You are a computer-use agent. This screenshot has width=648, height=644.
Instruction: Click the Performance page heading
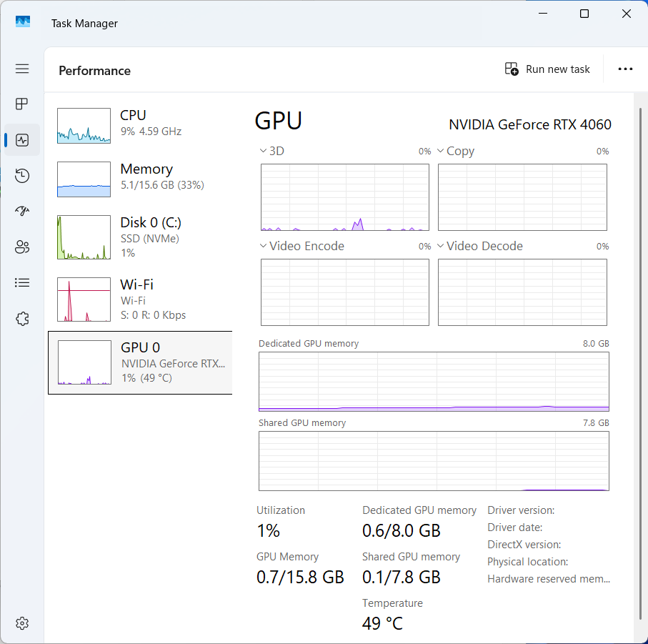click(x=94, y=71)
